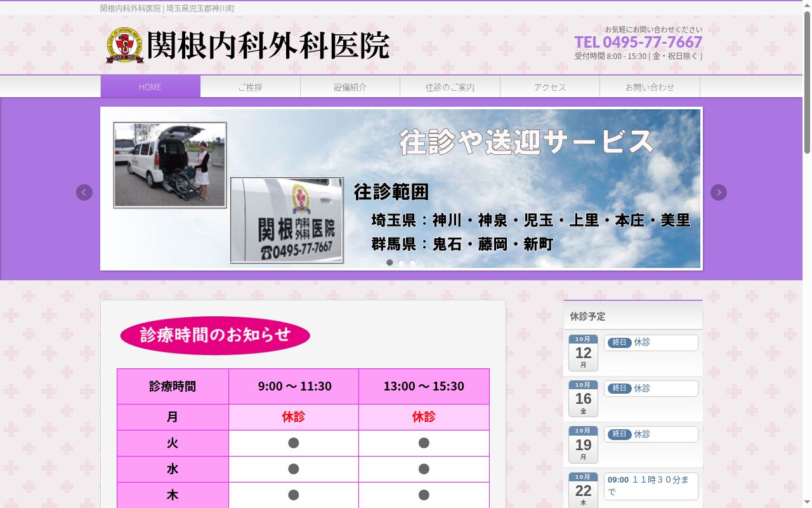Click the clinic logo emblem
The height and width of the screenshot is (508, 812).
125,45
